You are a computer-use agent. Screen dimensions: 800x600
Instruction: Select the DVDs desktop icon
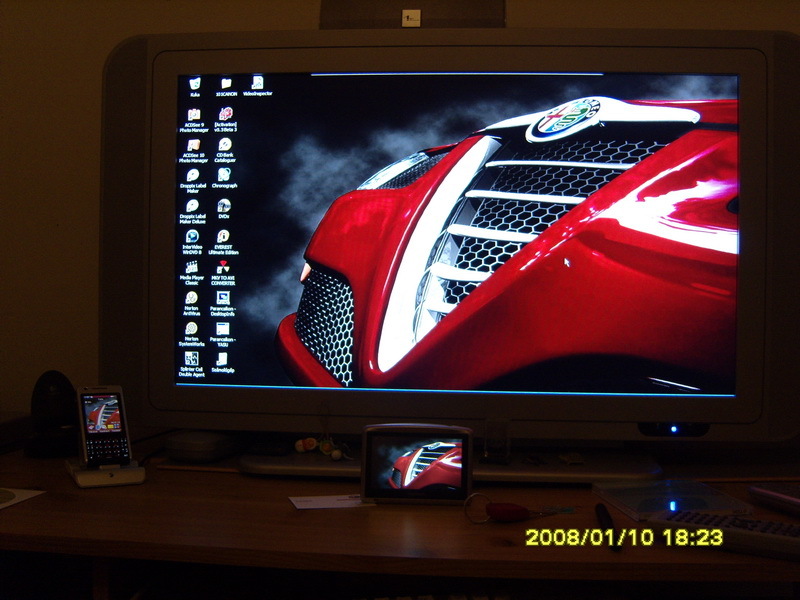pyautogui.click(x=224, y=206)
